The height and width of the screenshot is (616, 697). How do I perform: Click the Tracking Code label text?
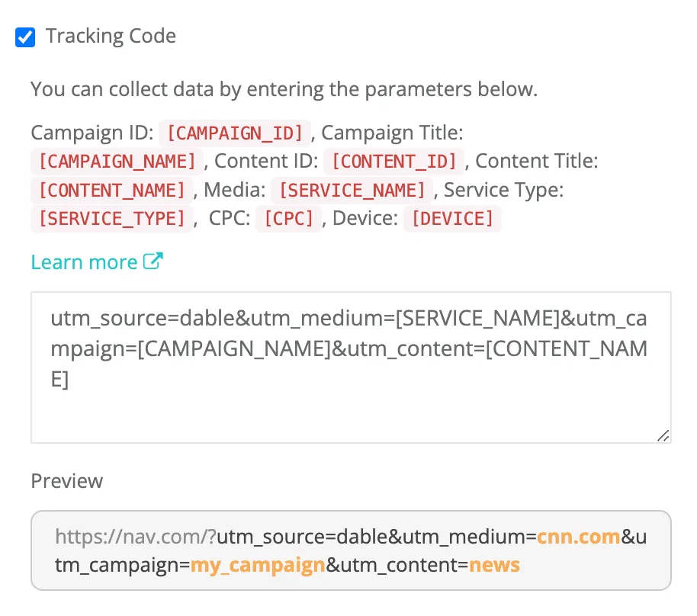pyautogui.click(x=111, y=36)
